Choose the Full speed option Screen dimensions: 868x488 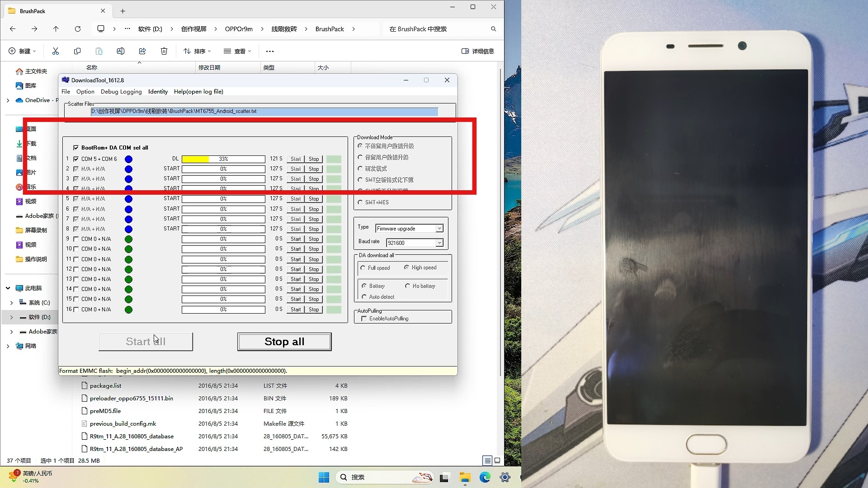click(363, 268)
